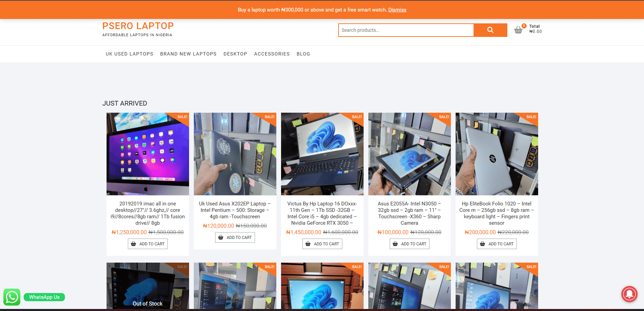The width and height of the screenshot is (644, 311).
Task: Click the ₦100,000.00 Asus E2055A price
Action: pos(393,232)
